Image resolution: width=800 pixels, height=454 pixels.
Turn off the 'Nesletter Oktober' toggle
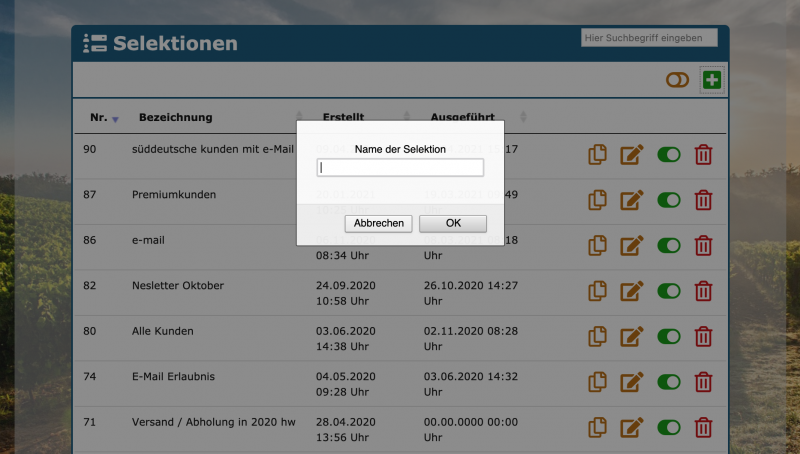tap(668, 291)
